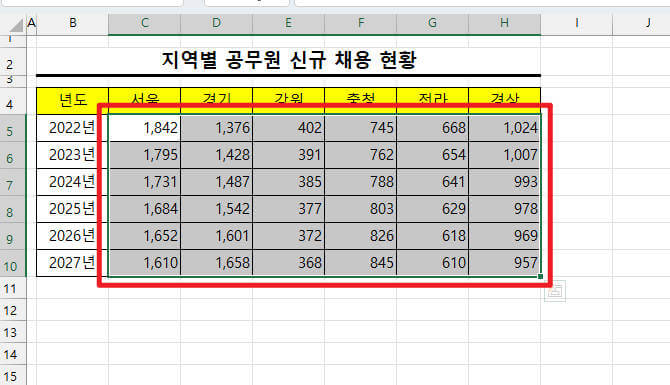
Task: Click the cell with value 745
Action: (361, 128)
